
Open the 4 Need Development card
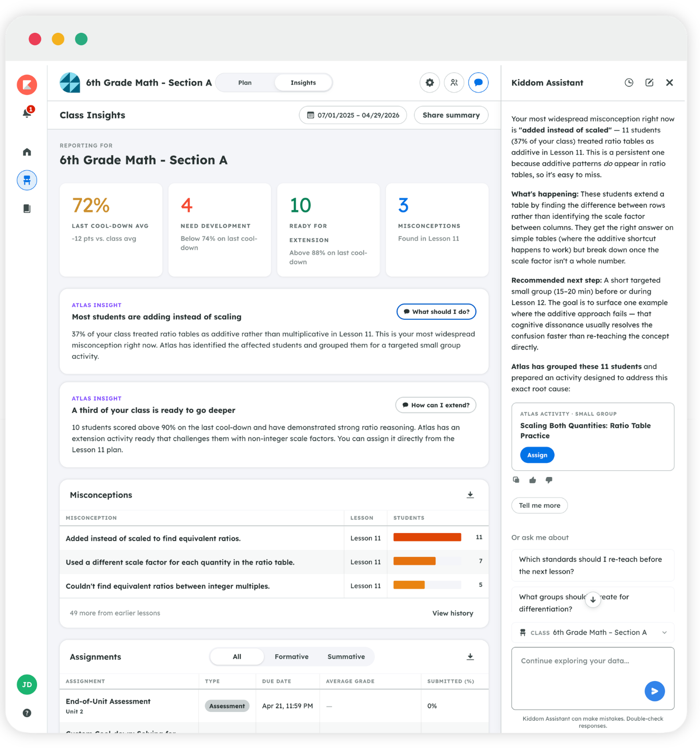pos(220,230)
